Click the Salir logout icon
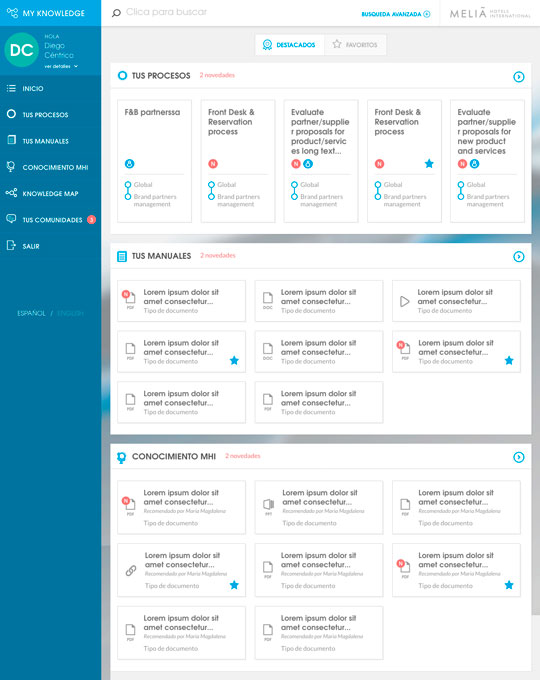This screenshot has height=680, width=540. click(11, 245)
